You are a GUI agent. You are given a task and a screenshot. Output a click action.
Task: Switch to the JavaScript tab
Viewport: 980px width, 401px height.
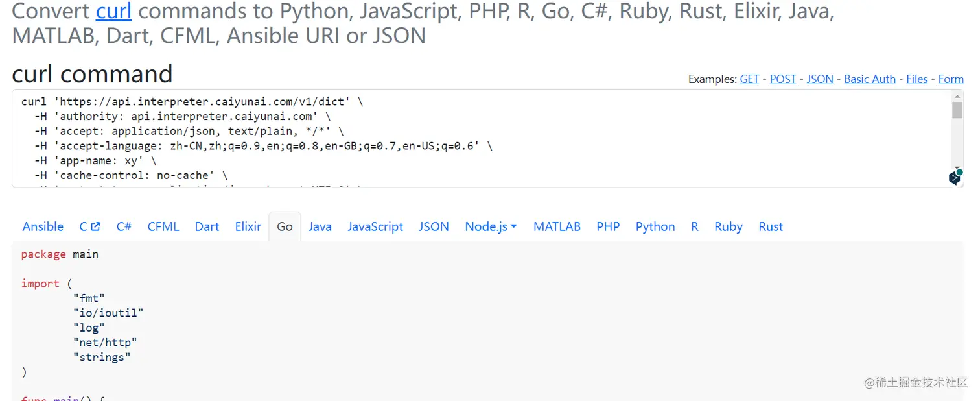(375, 226)
